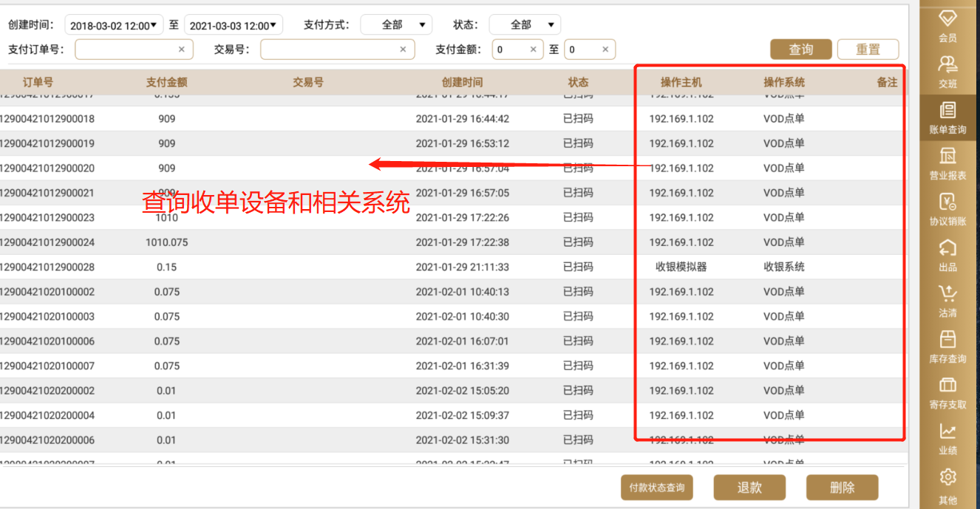
Task: Open 库存查询 inventory lookup
Action: (x=947, y=346)
